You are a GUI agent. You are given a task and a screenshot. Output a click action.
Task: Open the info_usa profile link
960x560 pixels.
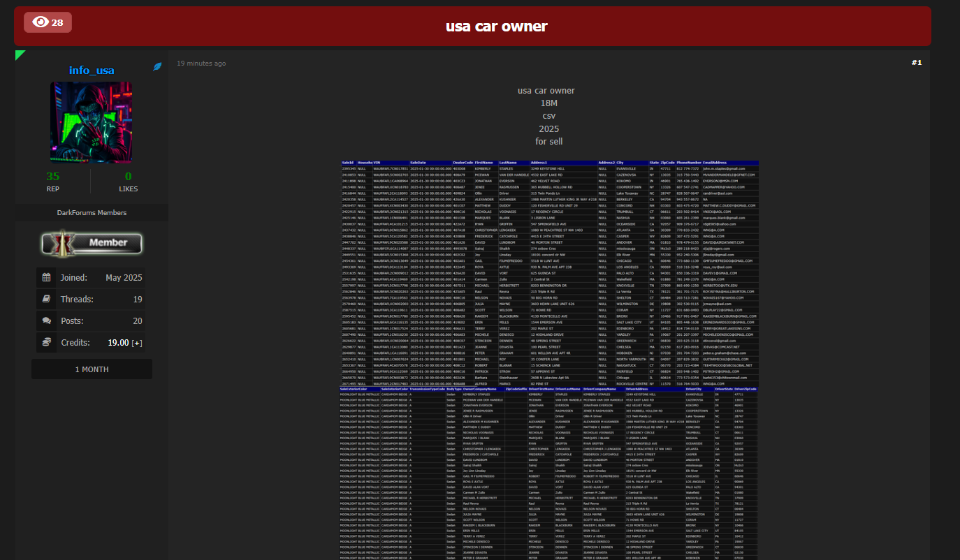92,70
